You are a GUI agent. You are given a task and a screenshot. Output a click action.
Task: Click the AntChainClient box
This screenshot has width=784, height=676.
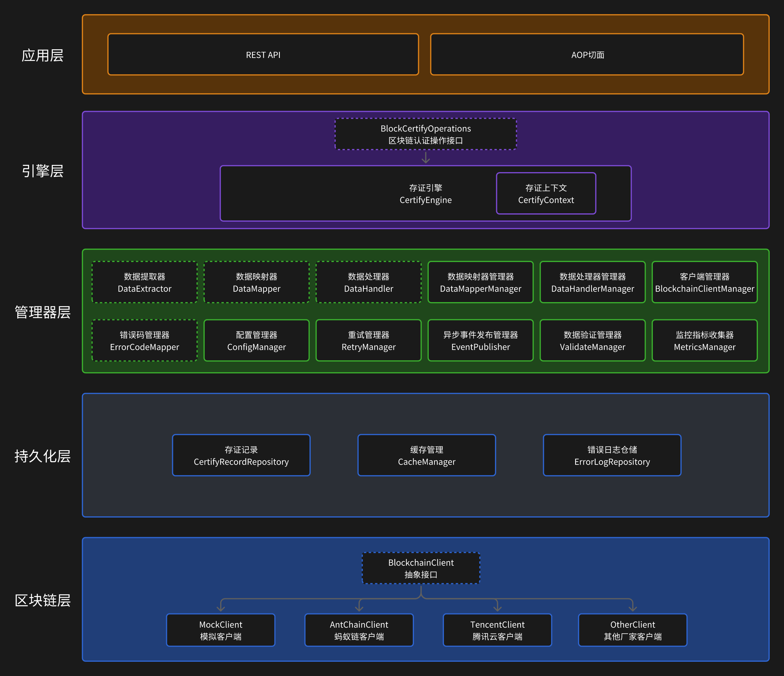click(359, 630)
